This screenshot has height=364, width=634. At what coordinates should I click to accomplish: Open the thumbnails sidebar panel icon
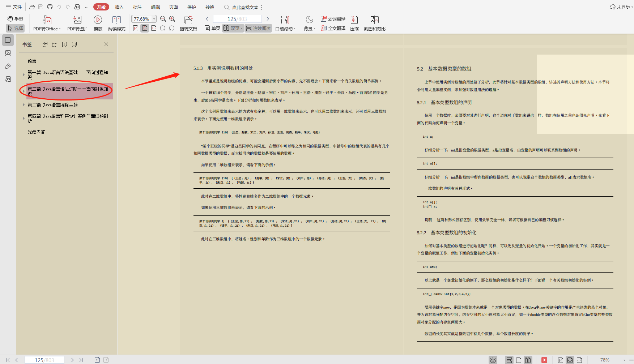tap(8, 53)
